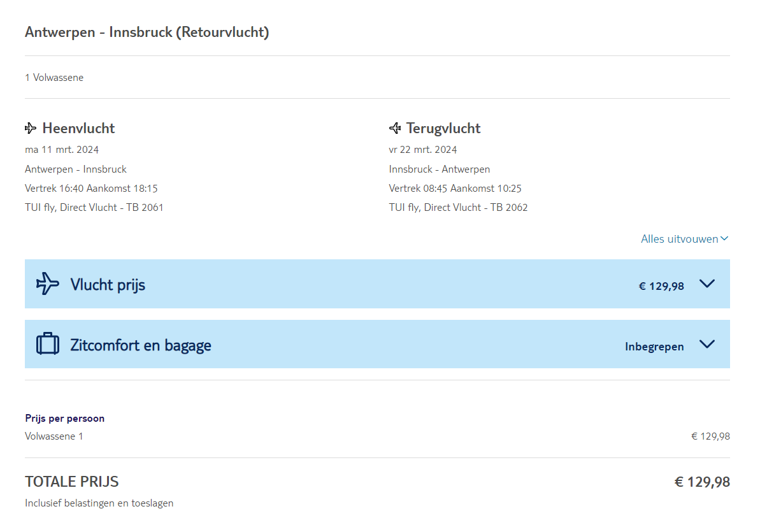Click the Heenvlucht heading
Image resolution: width=760 pixels, height=532 pixels.
(78, 129)
